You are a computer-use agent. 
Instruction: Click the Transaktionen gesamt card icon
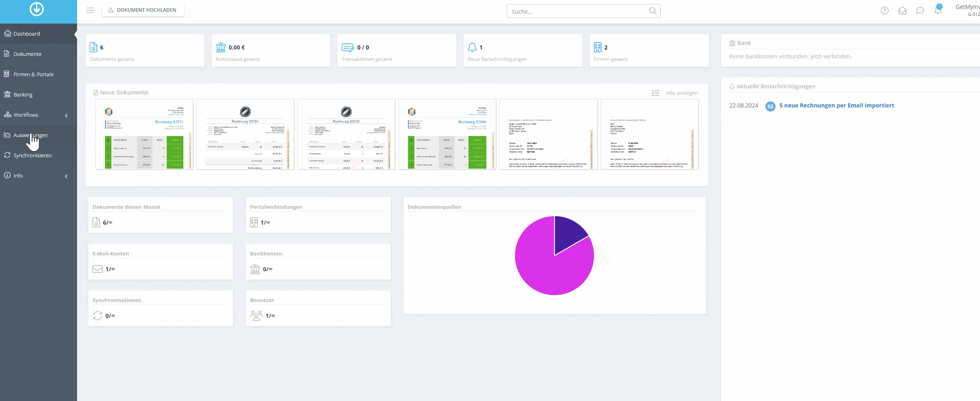click(x=348, y=47)
